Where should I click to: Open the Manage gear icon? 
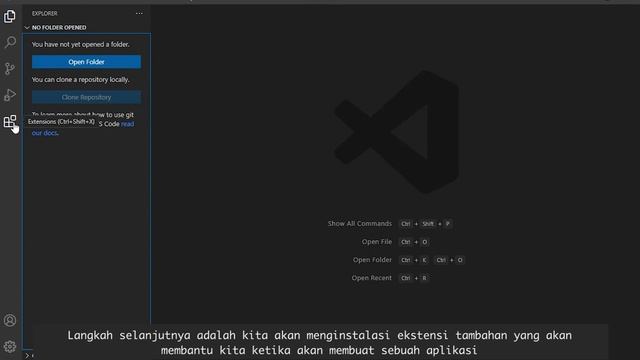[10, 347]
